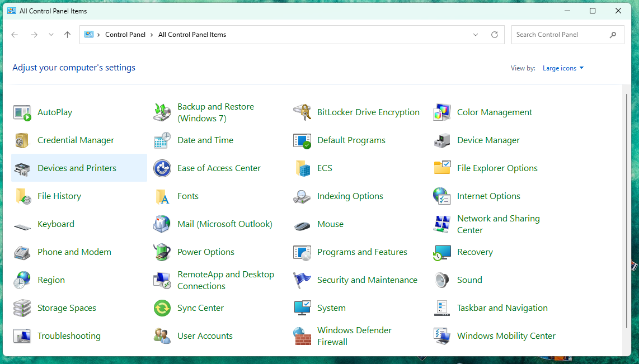The image size is (639, 364).
Task: Click the Recovery icon
Action: point(441,252)
